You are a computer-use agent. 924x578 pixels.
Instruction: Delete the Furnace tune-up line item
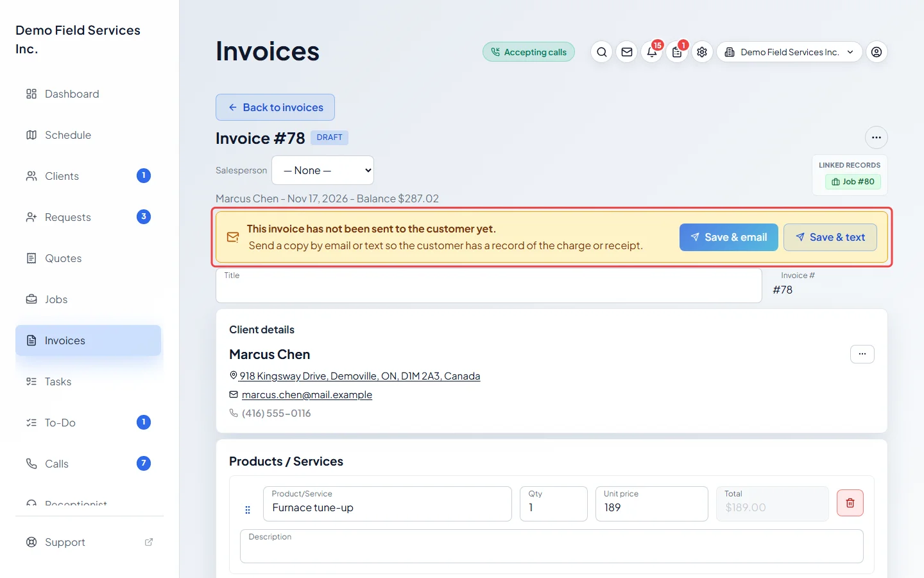point(850,503)
